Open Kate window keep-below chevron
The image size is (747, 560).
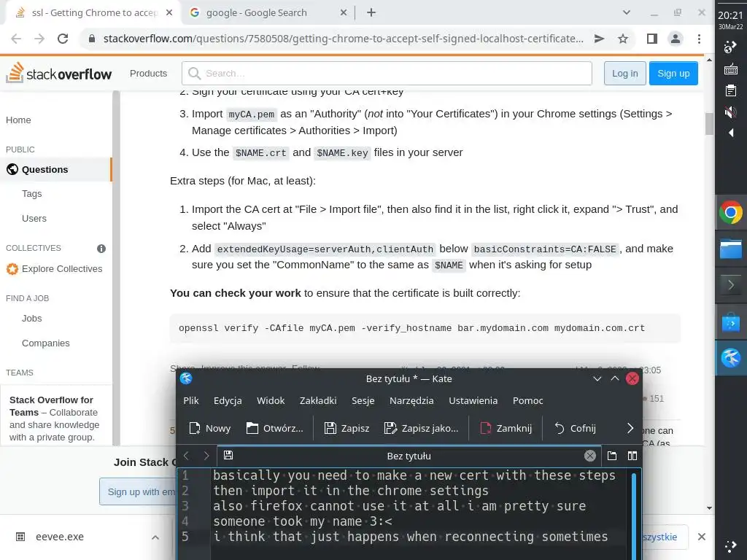(597, 378)
